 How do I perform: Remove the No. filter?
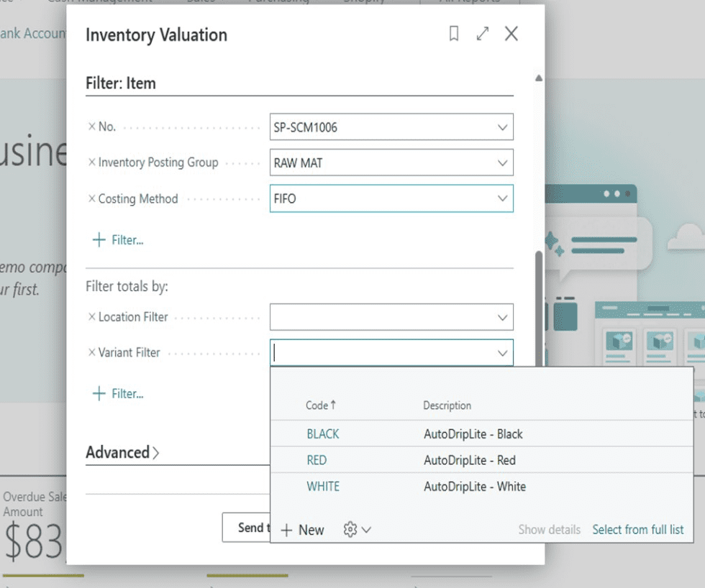point(91,126)
